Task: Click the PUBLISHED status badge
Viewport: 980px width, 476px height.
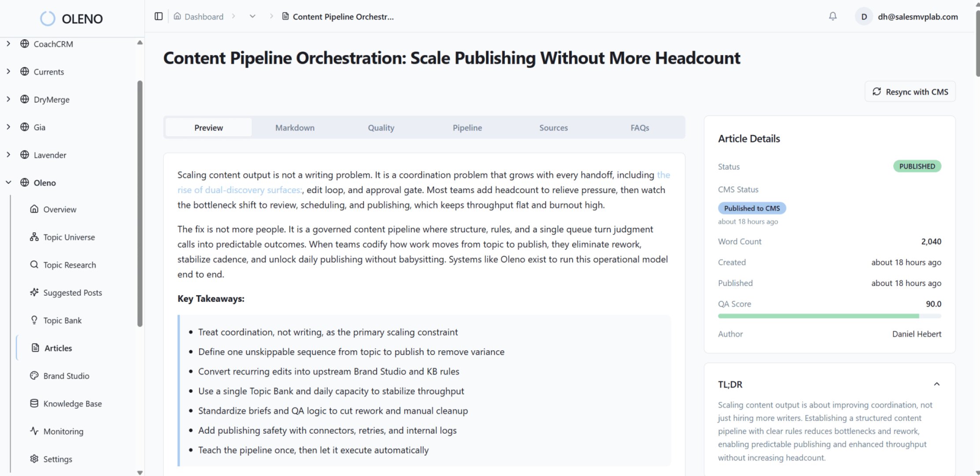Action: coord(917,166)
